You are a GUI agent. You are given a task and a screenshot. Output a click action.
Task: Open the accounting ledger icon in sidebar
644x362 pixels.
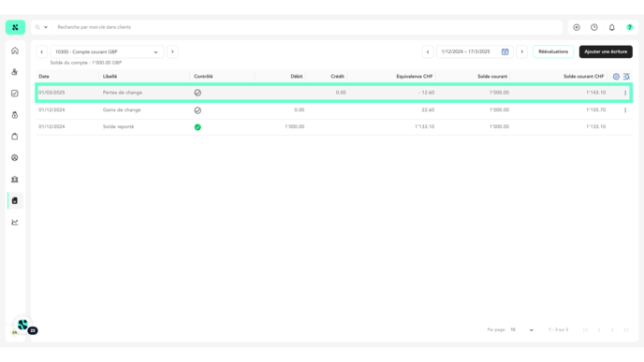pyautogui.click(x=15, y=201)
